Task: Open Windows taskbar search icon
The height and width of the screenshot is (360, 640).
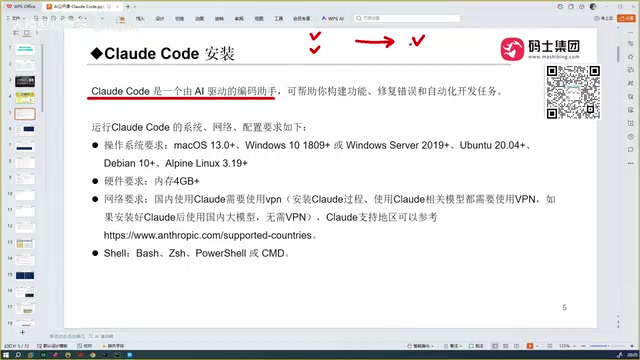Action: pos(18,355)
